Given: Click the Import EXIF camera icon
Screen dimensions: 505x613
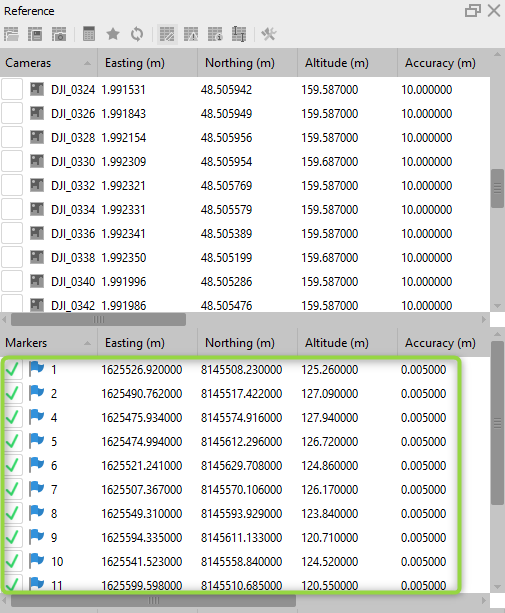Looking at the screenshot, I should (59, 34).
